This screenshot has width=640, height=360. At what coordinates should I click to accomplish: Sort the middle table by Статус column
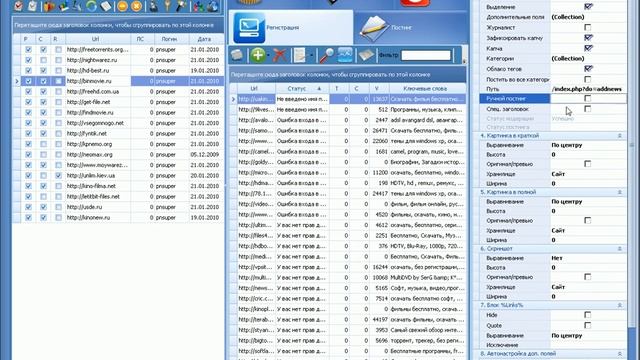click(302, 88)
